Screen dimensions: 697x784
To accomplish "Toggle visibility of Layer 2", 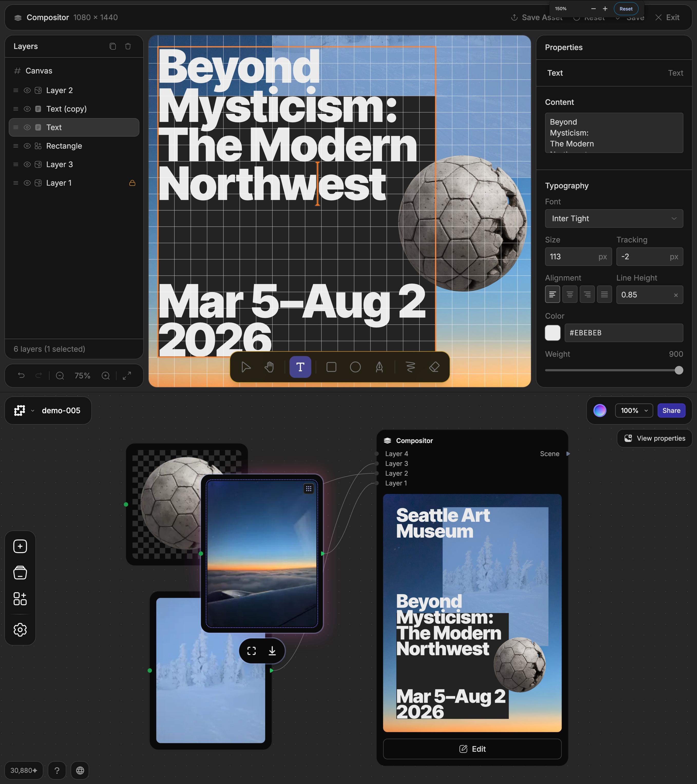I will (x=27, y=91).
